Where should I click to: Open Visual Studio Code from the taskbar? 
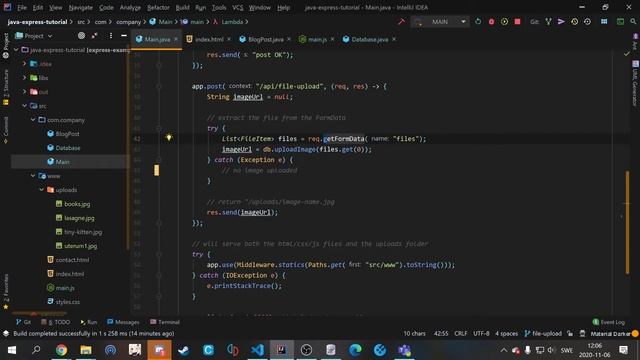pos(257,350)
